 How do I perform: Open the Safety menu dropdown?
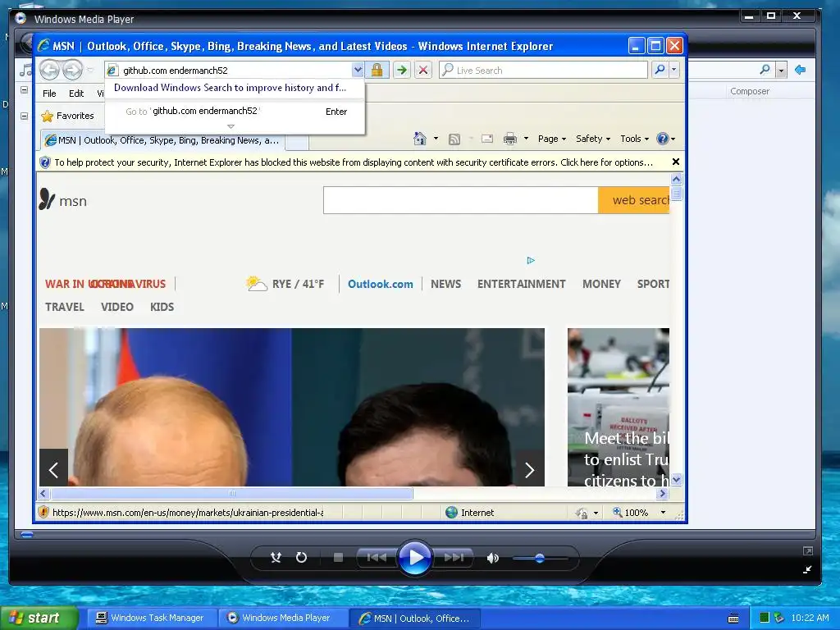click(592, 139)
